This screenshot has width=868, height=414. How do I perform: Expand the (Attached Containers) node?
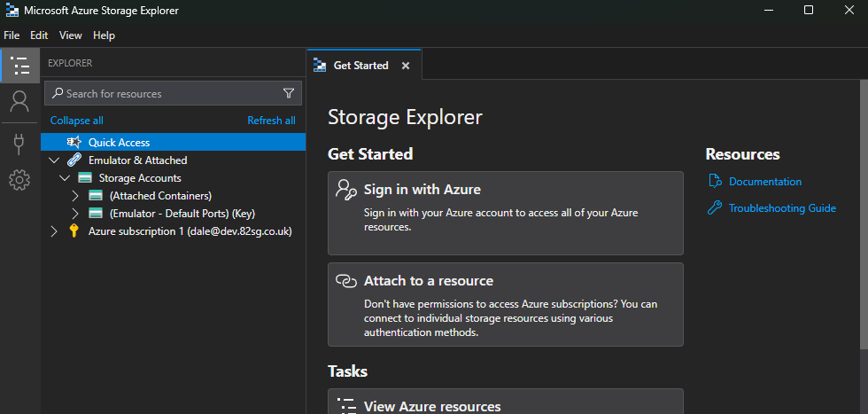coord(76,196)
